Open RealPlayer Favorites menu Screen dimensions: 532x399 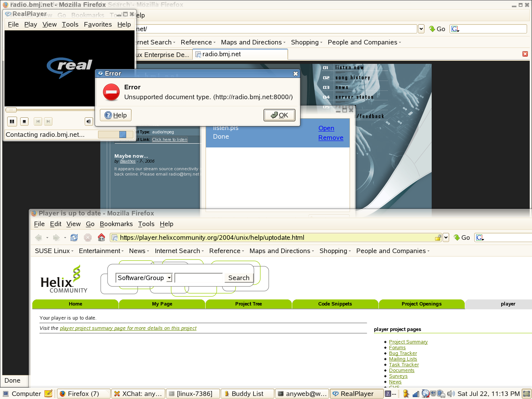(x=98, y=24)
